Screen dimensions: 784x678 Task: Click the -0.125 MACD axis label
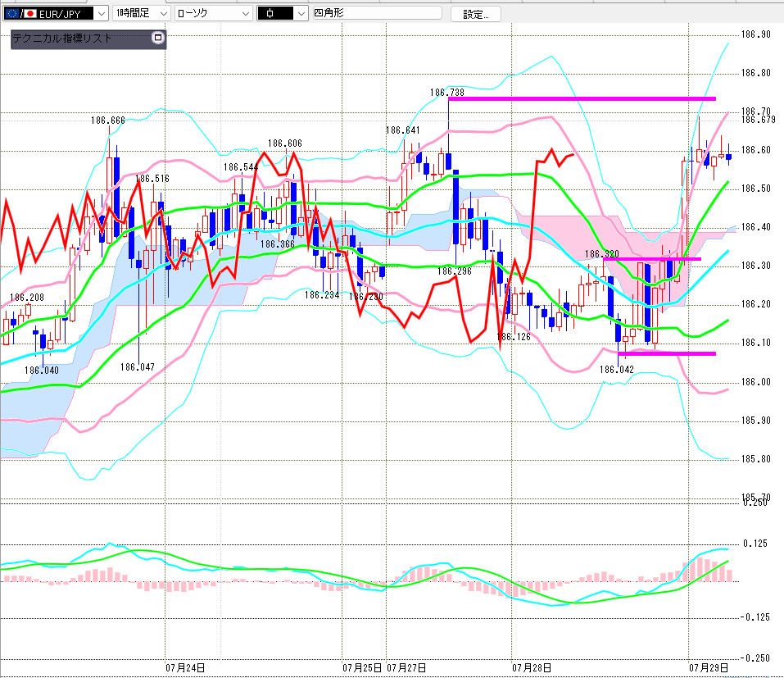755,618
